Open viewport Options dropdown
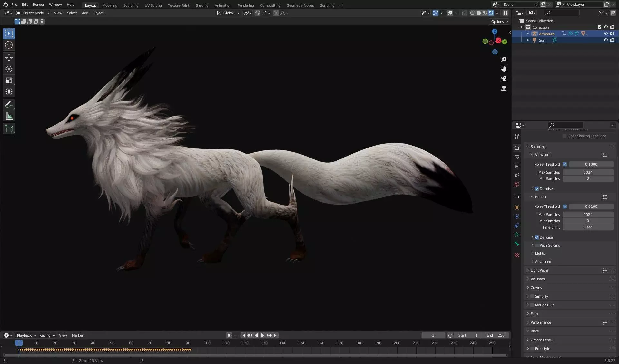This screenshot has height=364, width=619. pyautogui.click(x=499, y=22)
